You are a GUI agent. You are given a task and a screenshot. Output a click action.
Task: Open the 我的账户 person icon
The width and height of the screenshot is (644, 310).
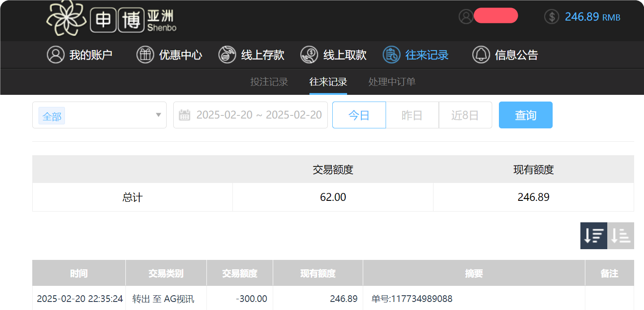pos(56,55)
